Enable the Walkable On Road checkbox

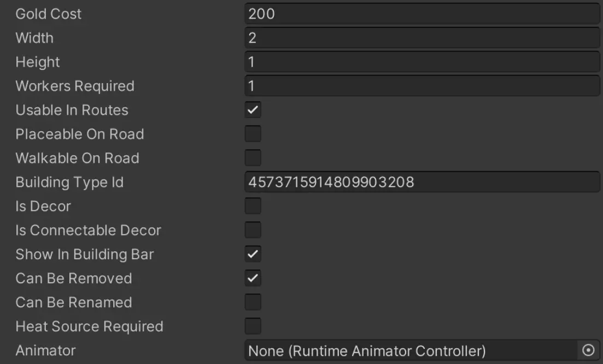click(x=253, y=158)
